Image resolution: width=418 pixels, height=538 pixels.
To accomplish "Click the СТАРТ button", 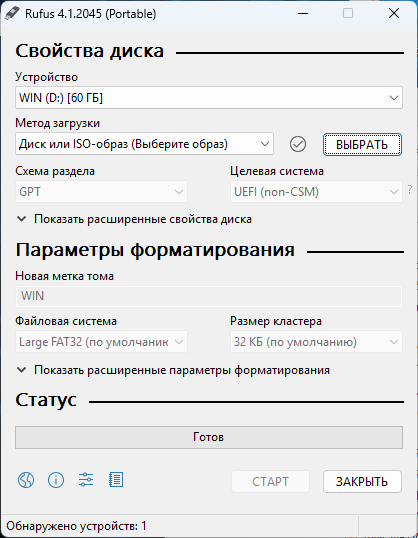I will (x=270, y=482).
